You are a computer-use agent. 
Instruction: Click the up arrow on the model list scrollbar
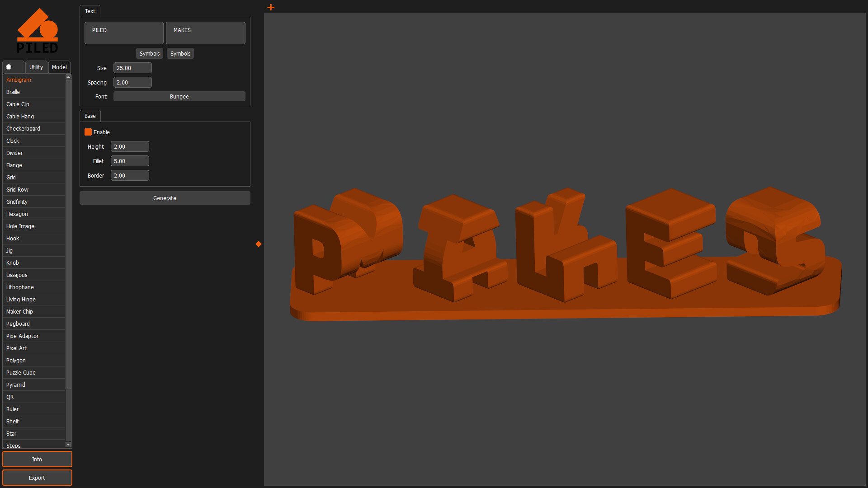[68, 77]
